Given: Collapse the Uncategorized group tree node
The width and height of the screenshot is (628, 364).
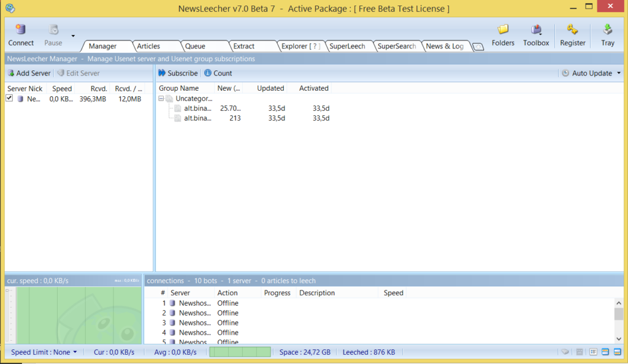Looking at the screenshot, I should pos(161,99).
